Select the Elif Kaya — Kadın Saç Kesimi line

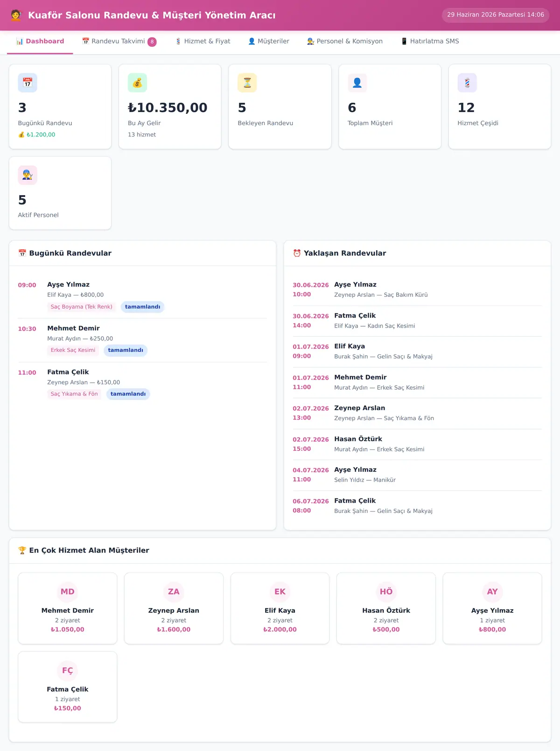pyautogui.click(x=375, y=326)
